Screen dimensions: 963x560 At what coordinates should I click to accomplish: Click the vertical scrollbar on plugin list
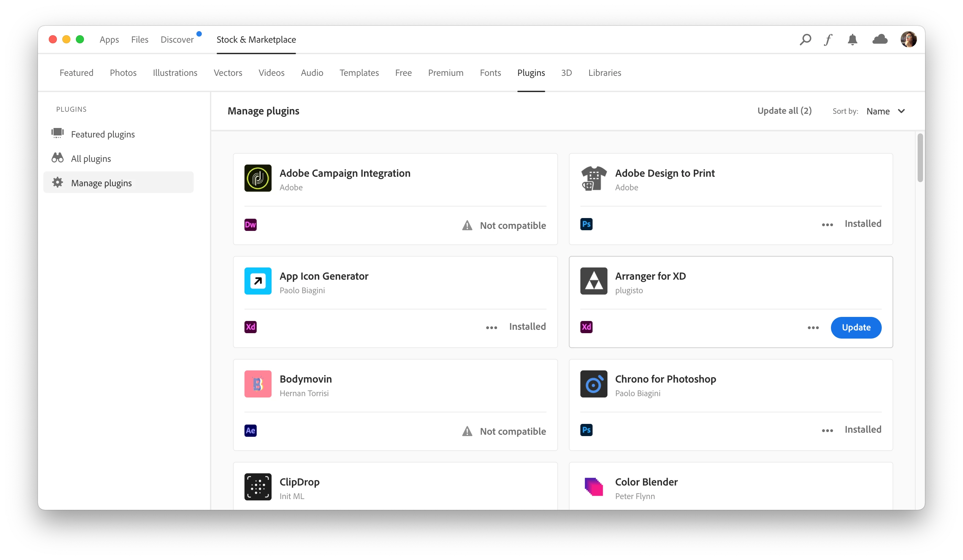coord(920,158)
